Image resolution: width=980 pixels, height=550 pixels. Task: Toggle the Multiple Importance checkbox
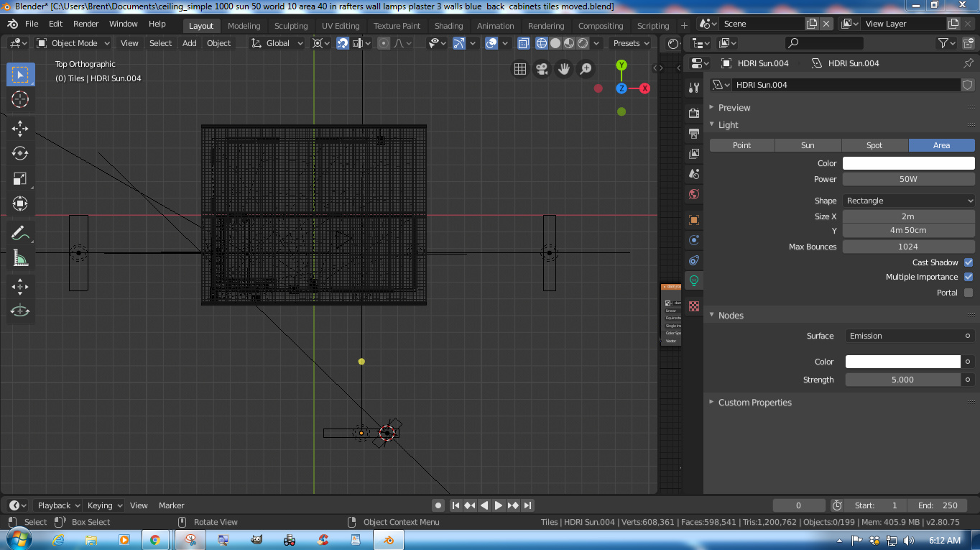click(x=969, y=277)
